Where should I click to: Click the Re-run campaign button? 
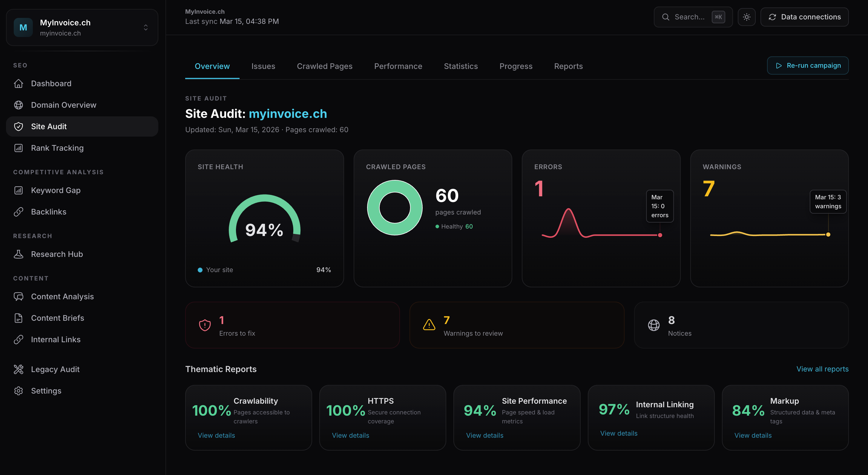[807, 66]
